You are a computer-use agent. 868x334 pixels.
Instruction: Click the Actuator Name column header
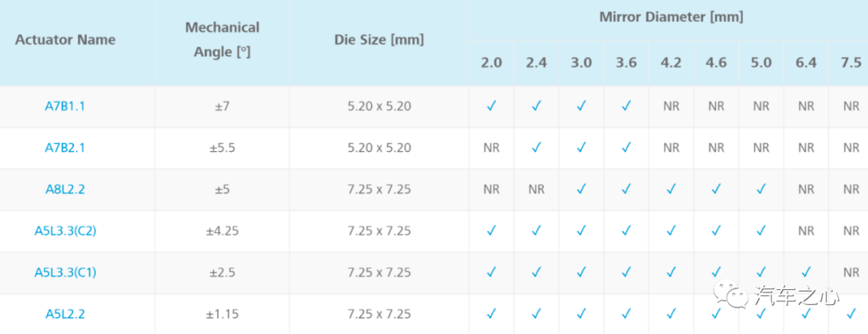pyautogui.click(x=65, y=39)
